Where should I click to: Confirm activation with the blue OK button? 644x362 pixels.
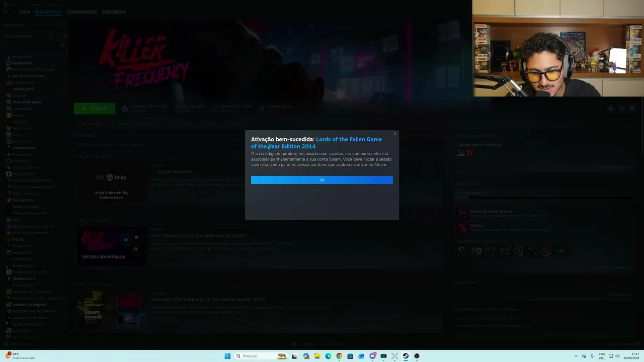point(322,180)
